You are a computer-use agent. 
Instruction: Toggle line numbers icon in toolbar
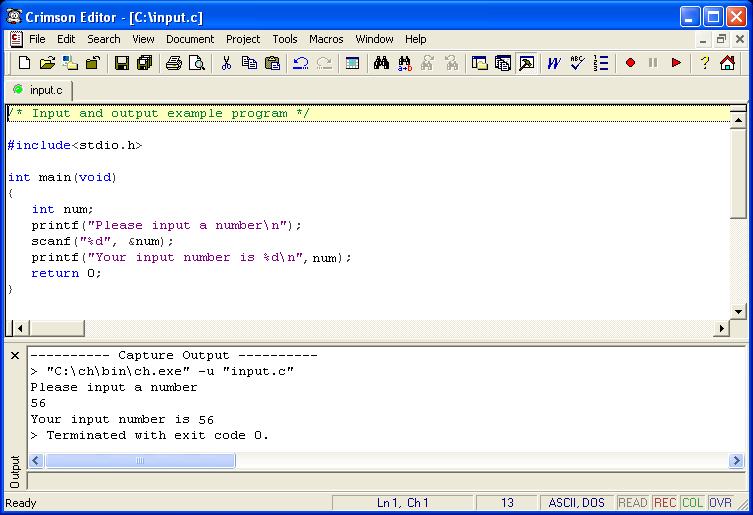601,64
